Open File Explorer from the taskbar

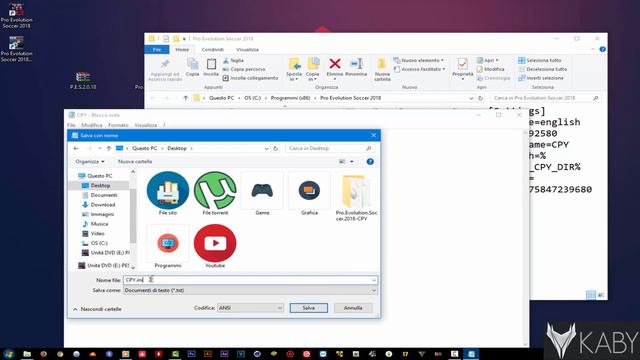point(27,354)
